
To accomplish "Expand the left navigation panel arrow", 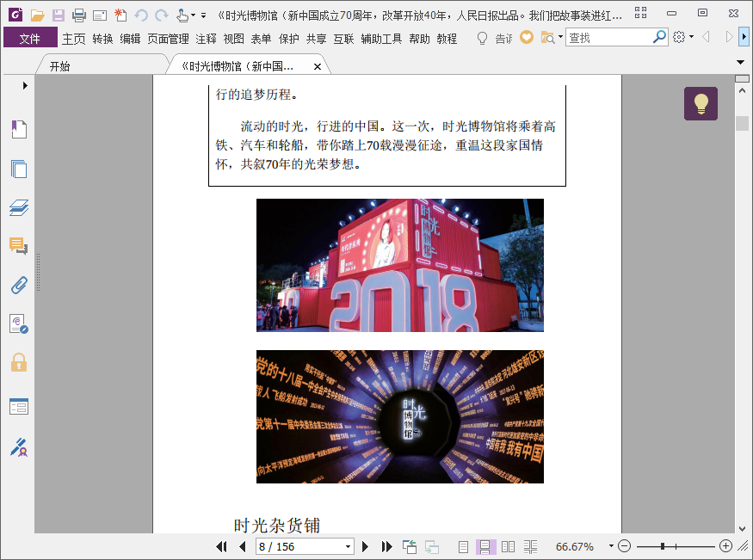I will [x=25, y=85].
